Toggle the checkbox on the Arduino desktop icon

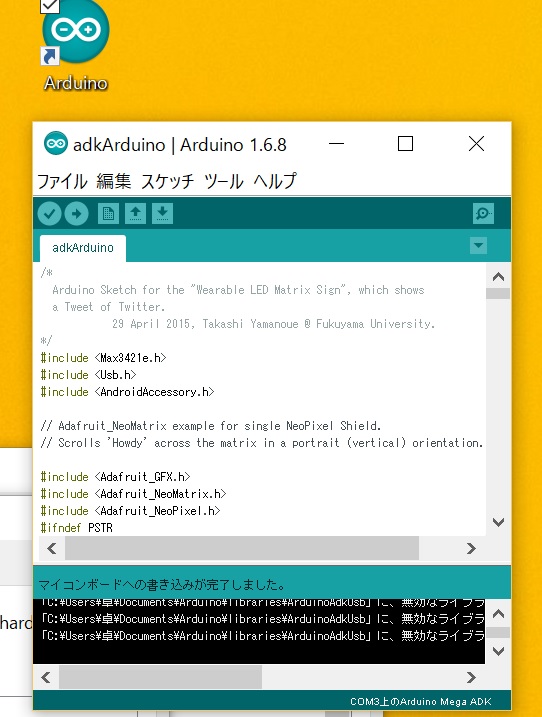(x=49, y=6)
